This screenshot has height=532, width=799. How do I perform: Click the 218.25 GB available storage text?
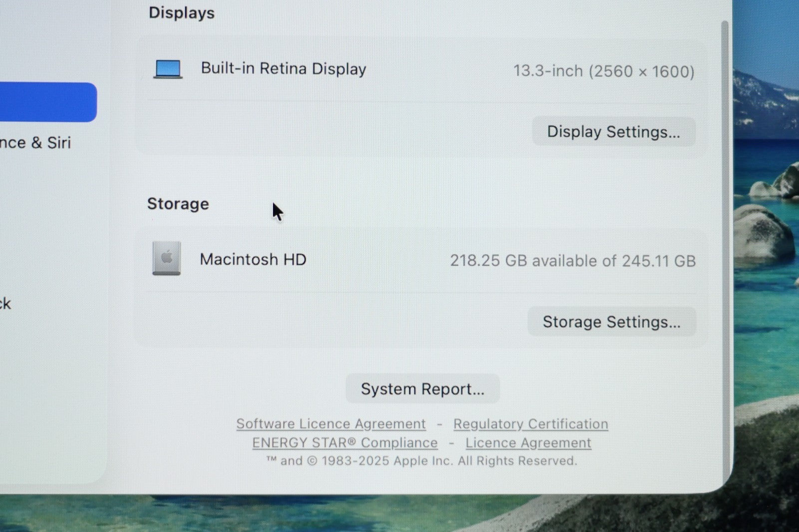pos(572,261)
